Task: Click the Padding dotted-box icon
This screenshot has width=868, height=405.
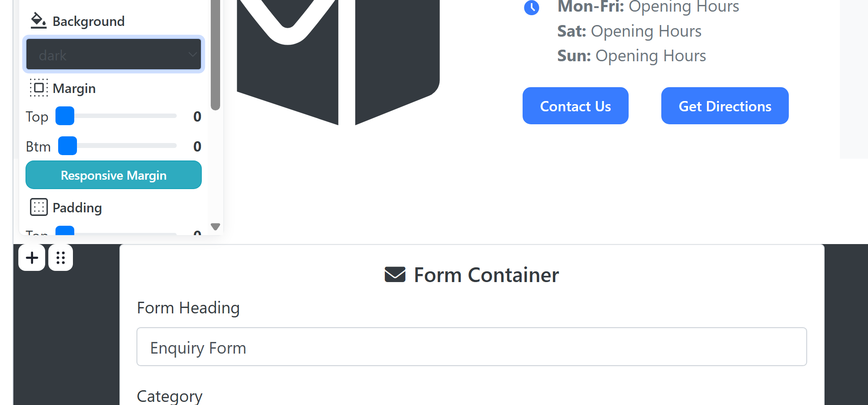Action: click(39, 207)
